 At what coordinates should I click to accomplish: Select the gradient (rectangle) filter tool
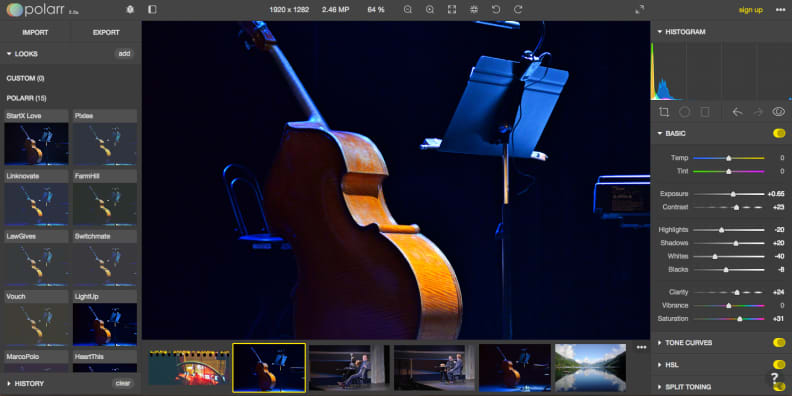pyautogui.click(x=705, y=112)
